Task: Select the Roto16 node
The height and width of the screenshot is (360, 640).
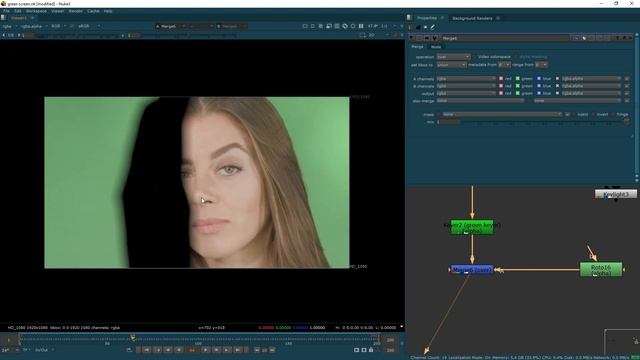Action: 601,269
